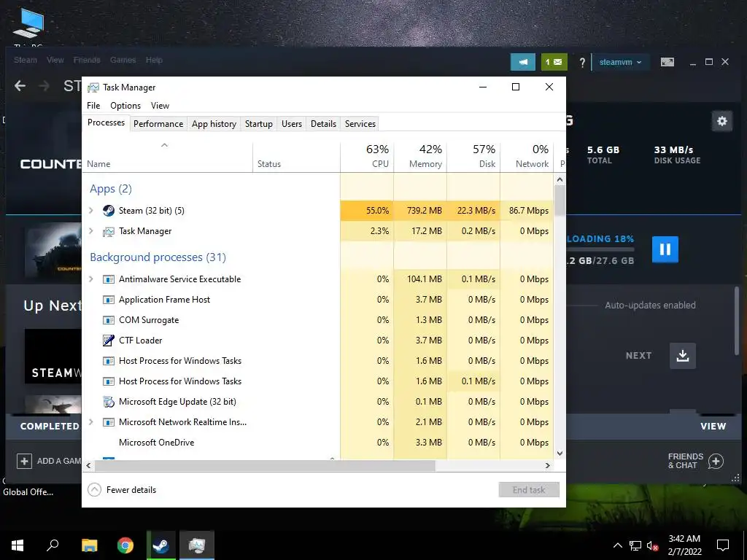Open Friends & Chat plus icon
The height and width of the screenshot is (560, 747).
click(x=716, y=461)
